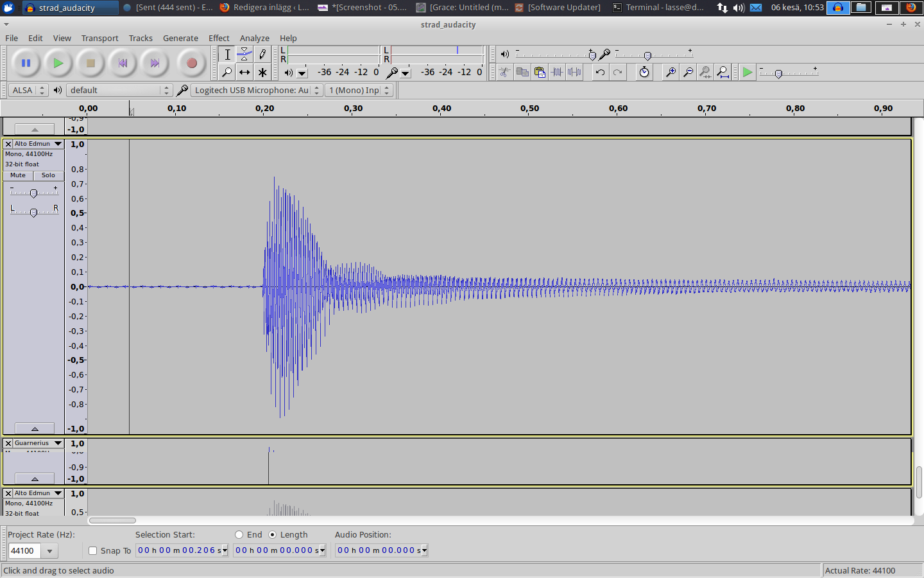
Task: Click the microphone input volume slider
Action: coord(647,56)
